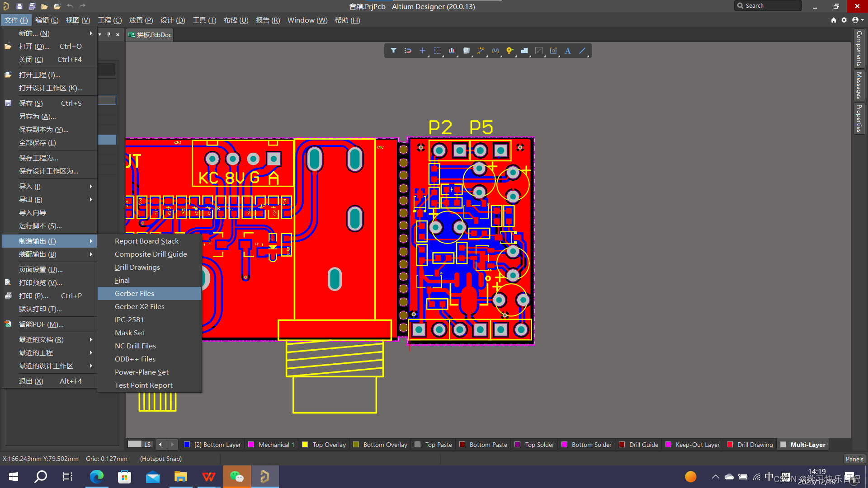The image size is (868, 488).
Task: Toggle the Top Overlay layer color box
Action: 305,445
